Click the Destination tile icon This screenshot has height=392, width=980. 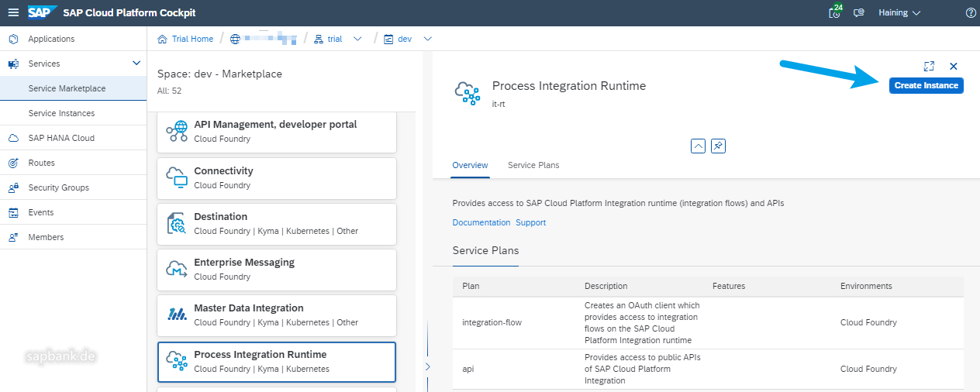[x=177, y=224]
